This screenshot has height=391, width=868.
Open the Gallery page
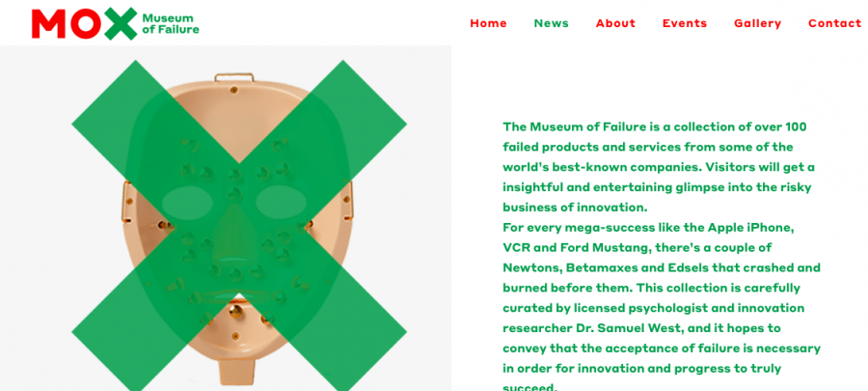point(757,23)
